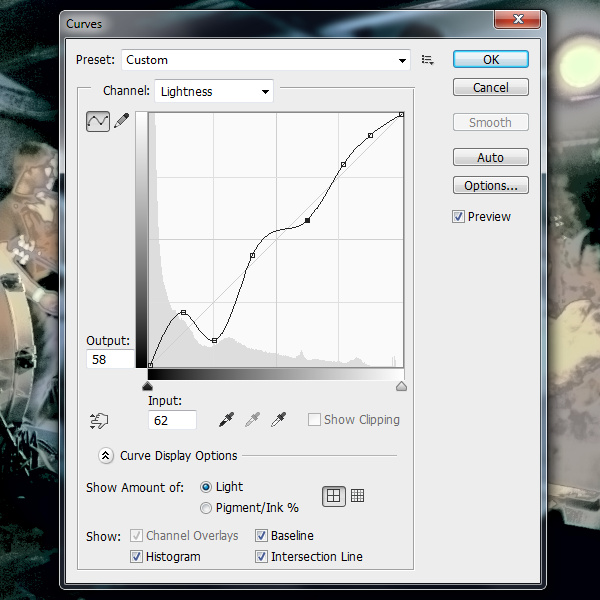Viewport: 600px width, 600px height.
Task: Click the Cancel button
Action: (x=491, y=87)
